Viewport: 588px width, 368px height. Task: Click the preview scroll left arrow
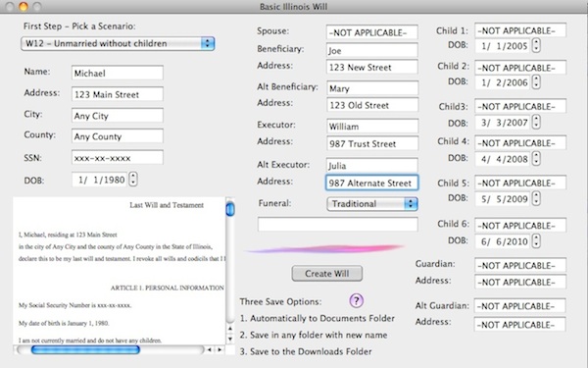click(x=210, y=350)
